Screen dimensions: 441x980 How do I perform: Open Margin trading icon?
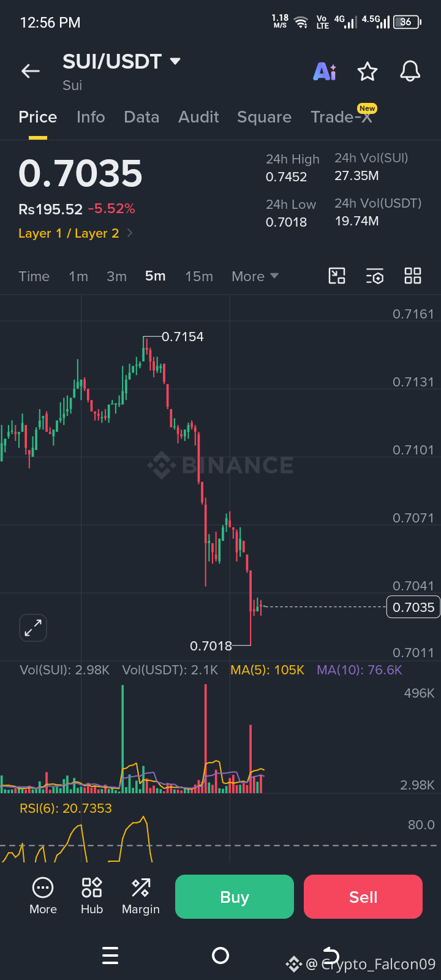(x=141, y=896)
